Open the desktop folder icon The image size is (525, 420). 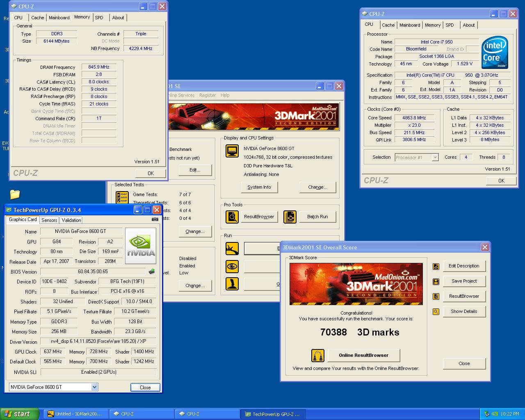[x=15, y=194]
